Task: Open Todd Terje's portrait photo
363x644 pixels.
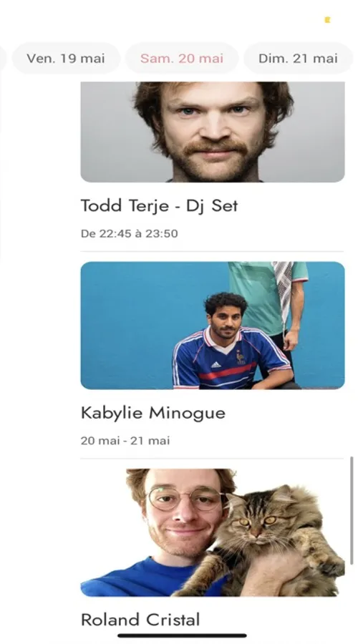Action: [x=213, y=132]
